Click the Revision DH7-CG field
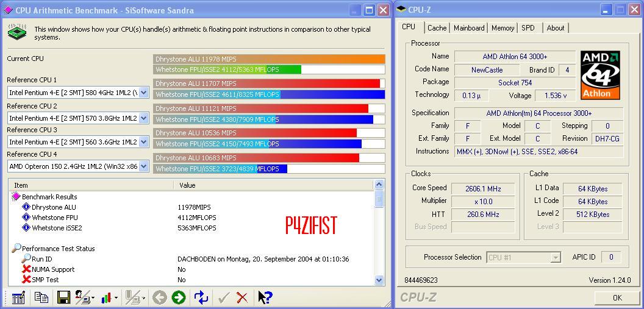This screenshot has height=309, width=644. 607,139
